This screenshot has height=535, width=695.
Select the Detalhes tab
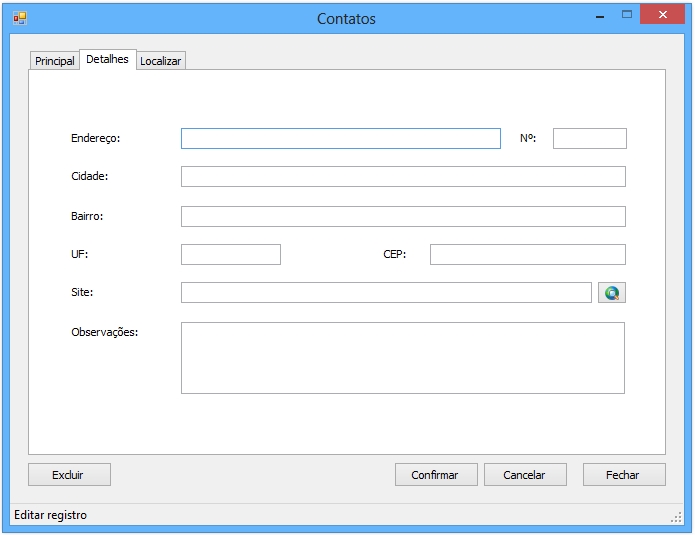(108, 59)
